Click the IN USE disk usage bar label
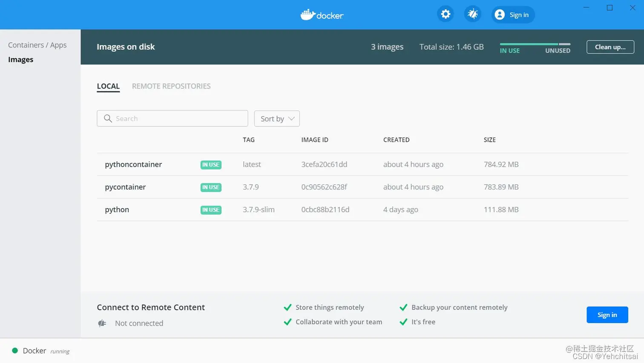The height and width of the screenshot is (363, 644). (510, 51)
